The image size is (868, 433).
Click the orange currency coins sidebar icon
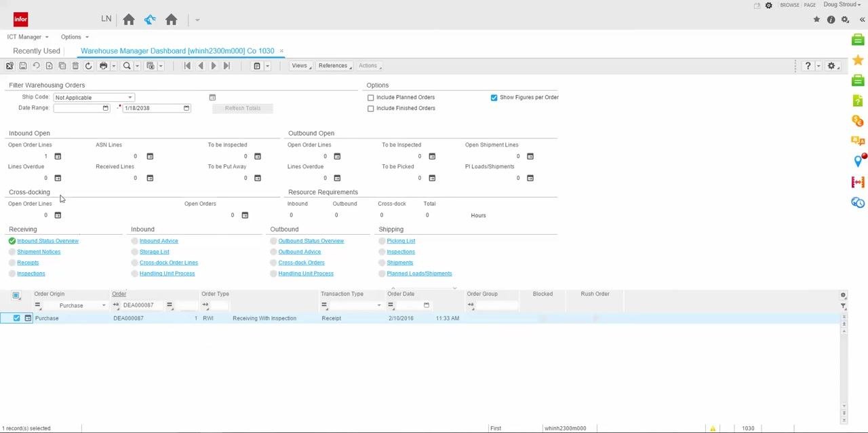click(858, 121)
